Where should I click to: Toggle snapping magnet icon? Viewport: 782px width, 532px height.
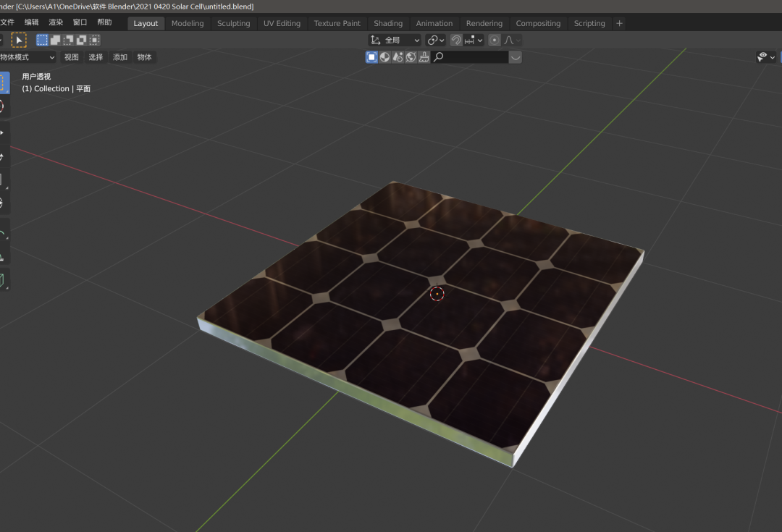pyautogui.click(x=456, y=40)
